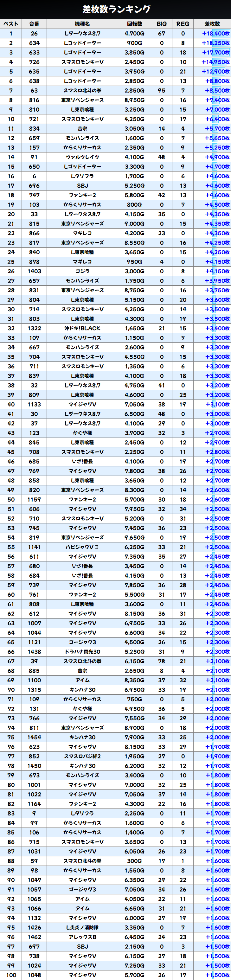The height and width of the screenshot is (980, 231).
Task: Click machine number 1438 cell
Action: 34,652
